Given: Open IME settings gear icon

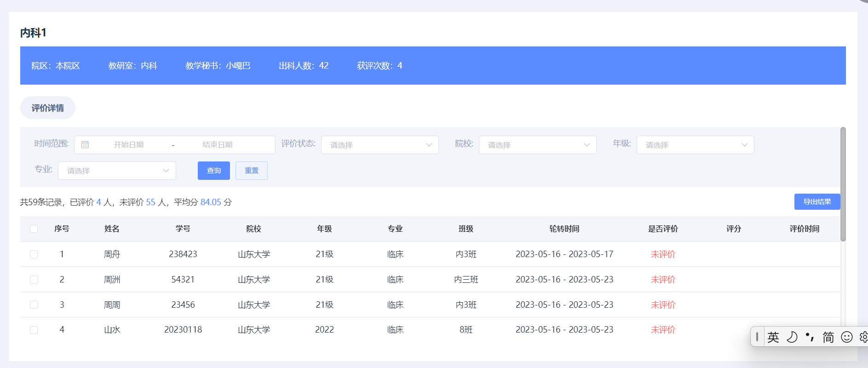Looking at the screenshot, I should point(863,337).
